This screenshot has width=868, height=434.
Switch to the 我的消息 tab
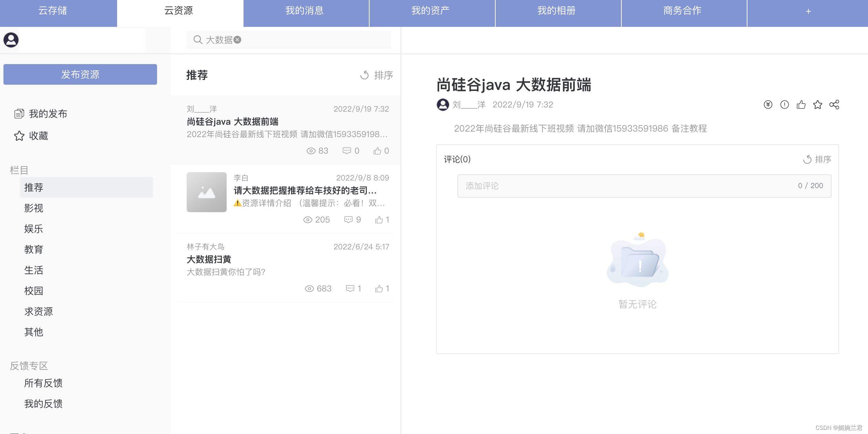point(304,11)
